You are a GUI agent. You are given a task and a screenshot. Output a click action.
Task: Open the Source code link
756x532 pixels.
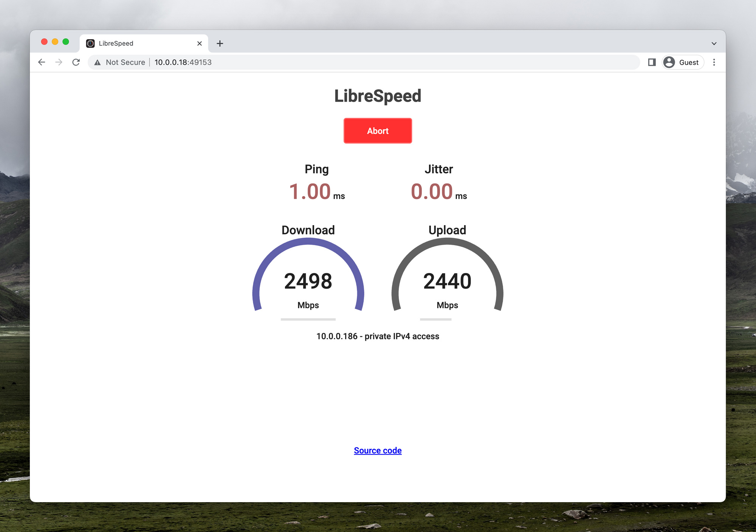coord(378,450)
